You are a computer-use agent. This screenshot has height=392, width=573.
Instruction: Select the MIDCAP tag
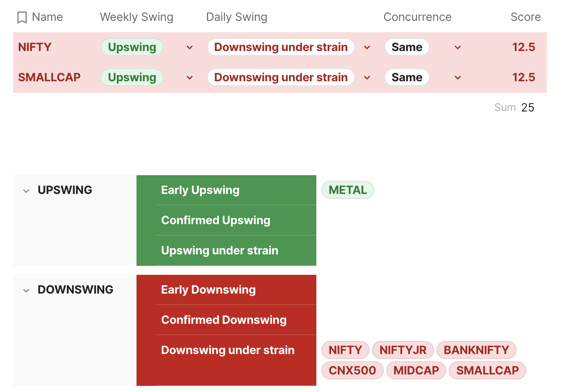(416, 370)
